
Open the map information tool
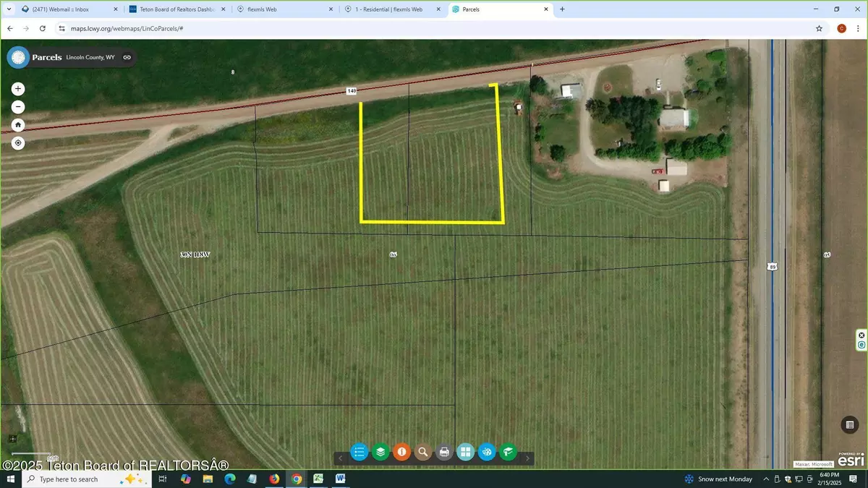[401, 452]
